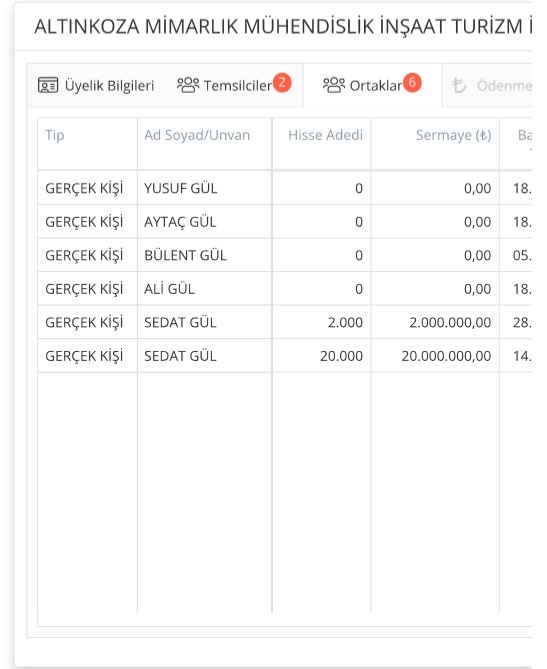Image resolution: width=547 pixels, height=669 pixels.
Task: Select the ALİ GÜL row
Action: [285, 289]
